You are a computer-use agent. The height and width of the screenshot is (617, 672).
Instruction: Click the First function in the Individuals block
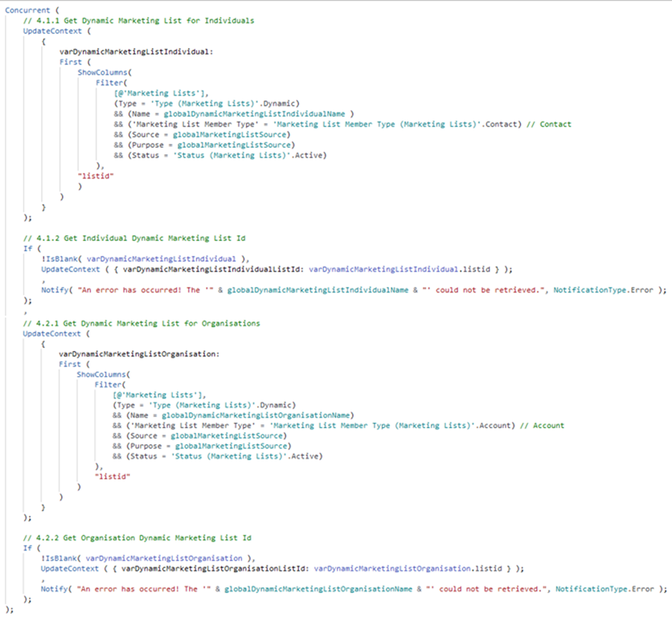pos(70,61)
